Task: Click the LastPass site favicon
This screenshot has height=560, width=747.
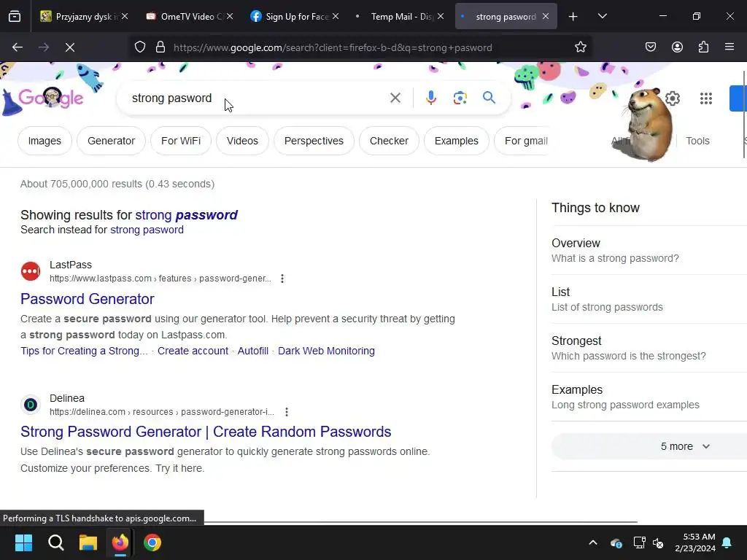Action: [31, 271]
